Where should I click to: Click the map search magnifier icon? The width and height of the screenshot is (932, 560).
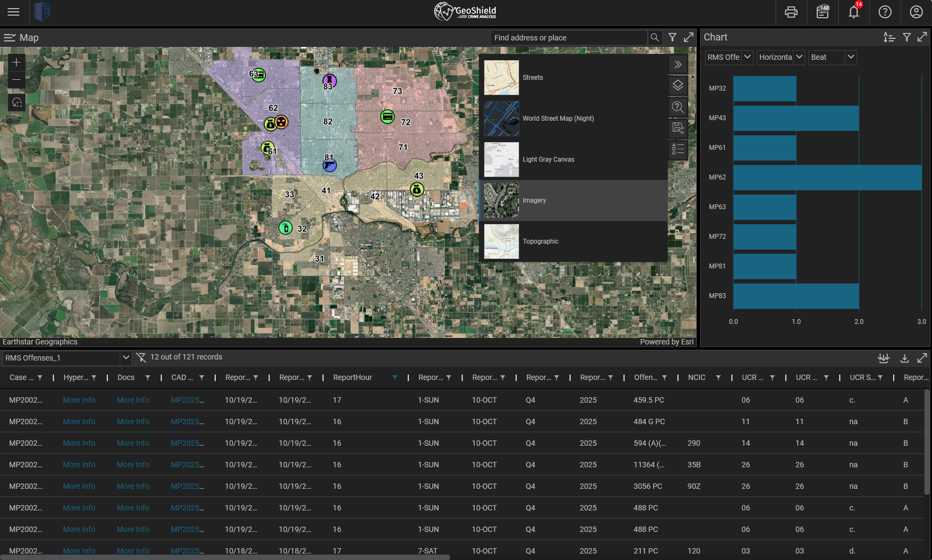coord(655,37)
